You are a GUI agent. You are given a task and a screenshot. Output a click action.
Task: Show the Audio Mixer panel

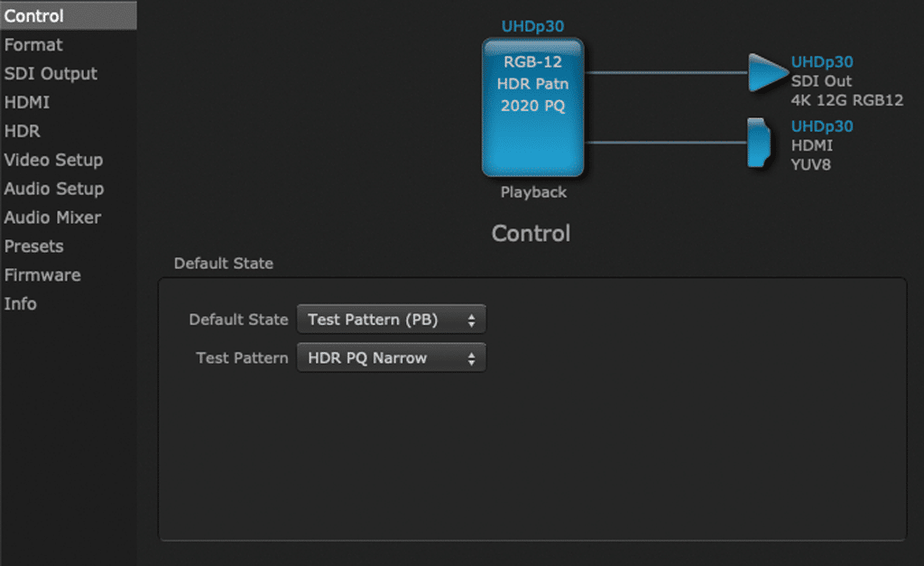point(52,218)
